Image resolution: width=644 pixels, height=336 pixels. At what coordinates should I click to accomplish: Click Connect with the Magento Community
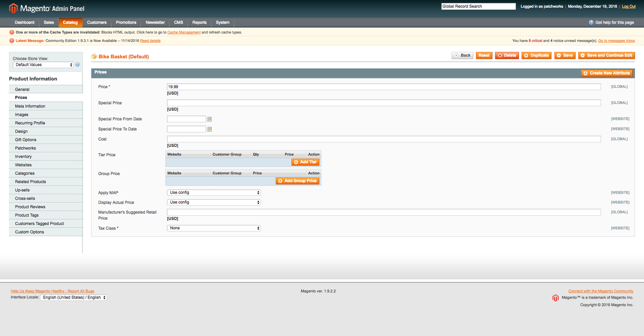click(601, 291)
